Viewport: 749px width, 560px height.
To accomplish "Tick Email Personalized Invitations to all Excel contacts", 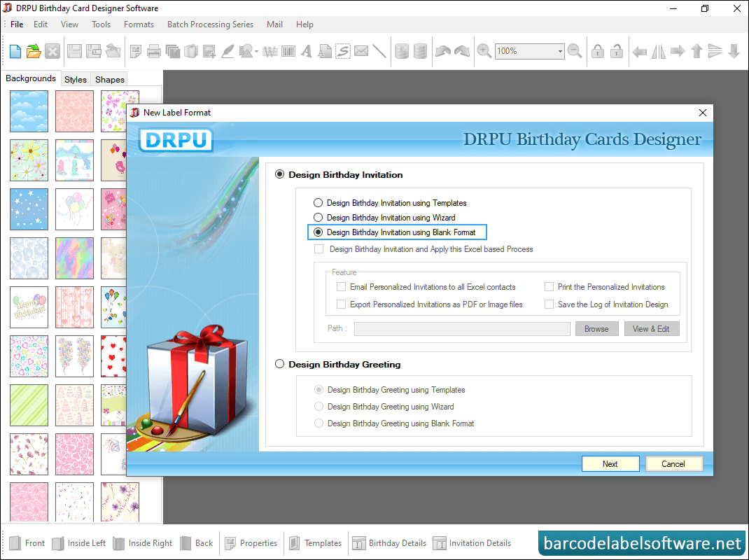I will [341, 287].
